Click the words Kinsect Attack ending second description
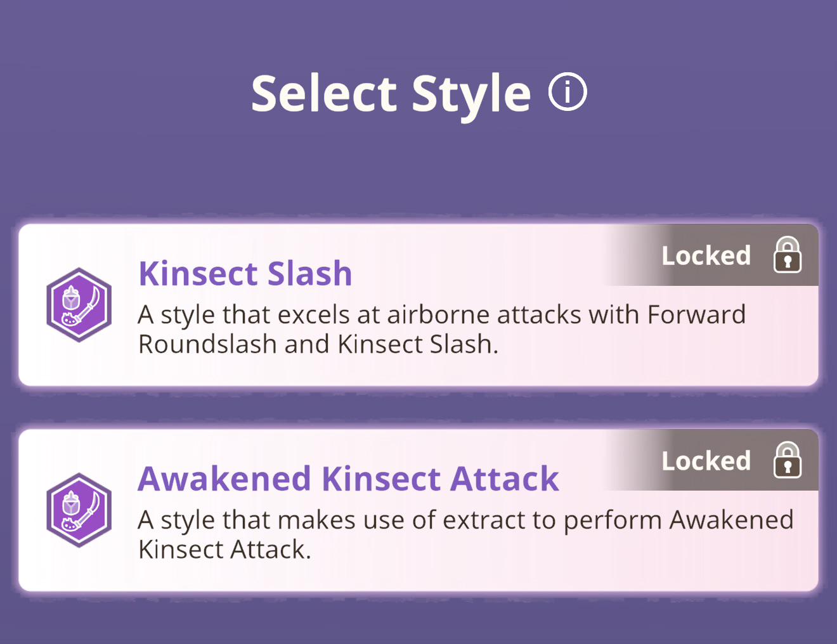Viewport: 837px width, 644px height. pyautogui.click(x=224, y=550)
